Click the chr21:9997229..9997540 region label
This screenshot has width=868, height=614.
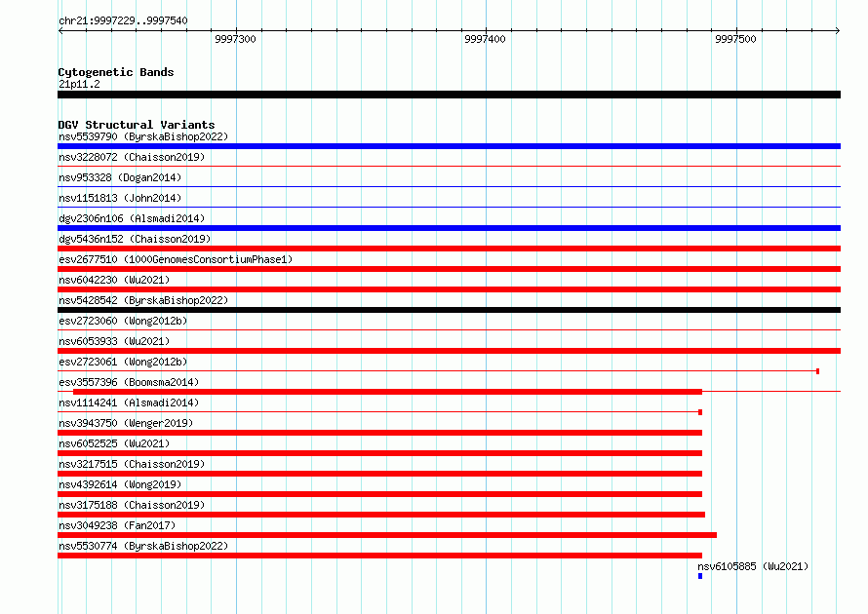[x=123, y=20]
